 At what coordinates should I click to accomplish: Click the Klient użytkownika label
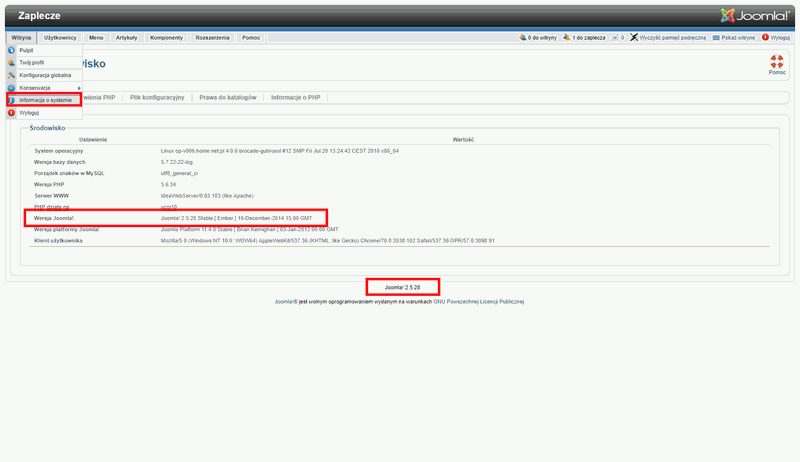click(58, 241)
